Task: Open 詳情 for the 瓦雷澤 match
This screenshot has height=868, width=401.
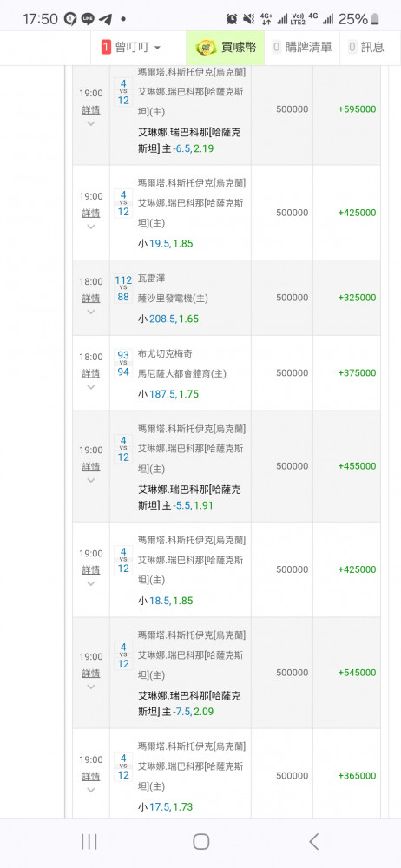Action: [x=91, y=299]
